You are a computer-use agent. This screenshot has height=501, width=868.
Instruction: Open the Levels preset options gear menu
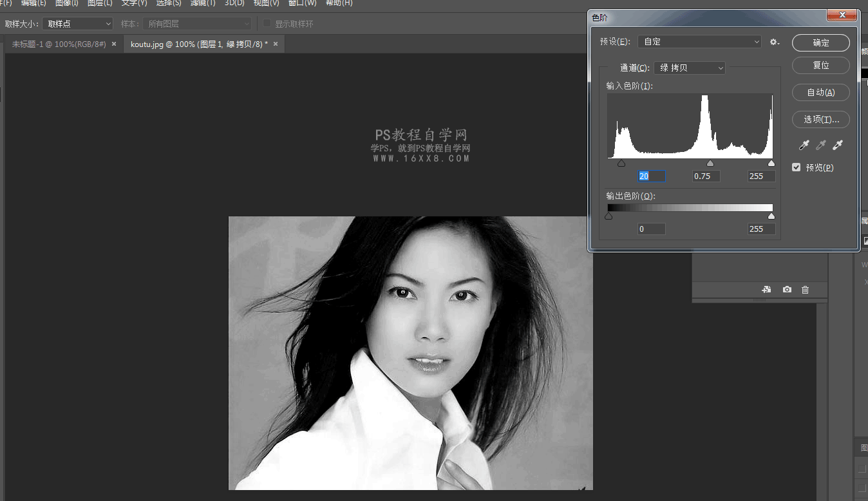[x=775, y=42]
